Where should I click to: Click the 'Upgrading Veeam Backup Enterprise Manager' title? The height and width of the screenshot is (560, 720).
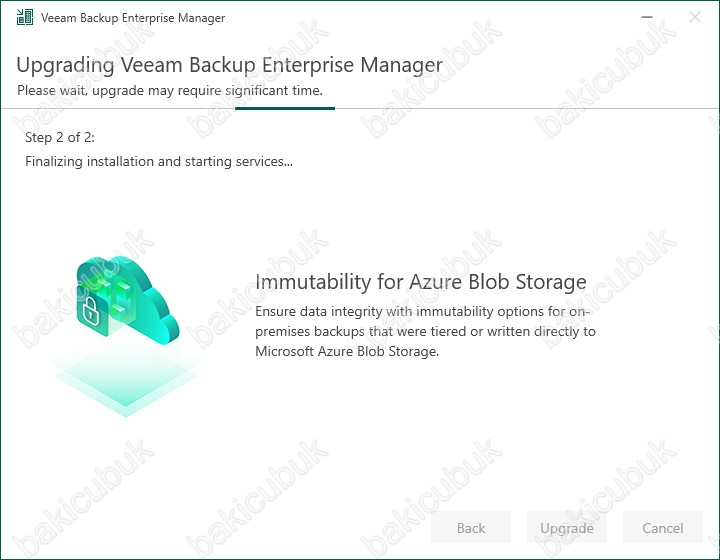tap(230, 65)
